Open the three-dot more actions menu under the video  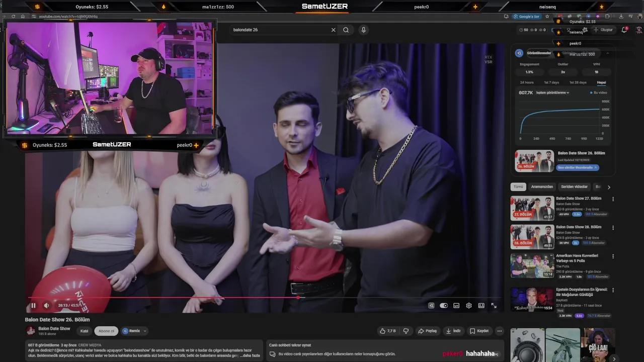pyautogui.click(x=500, y=331)
